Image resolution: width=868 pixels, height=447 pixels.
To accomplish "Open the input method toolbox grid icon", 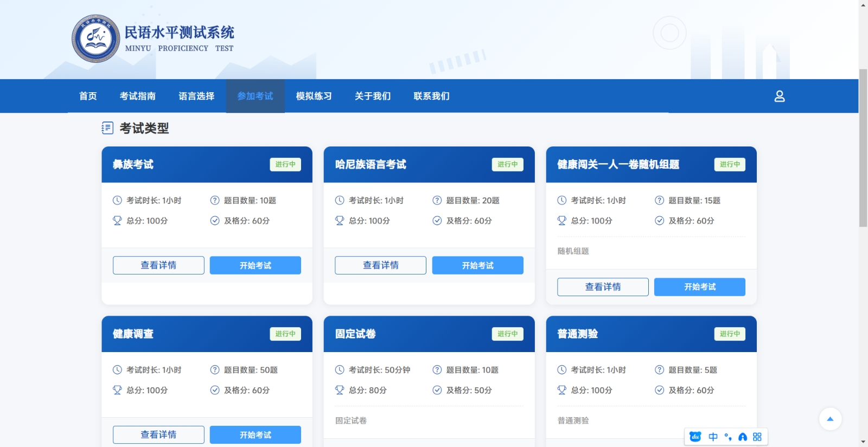I will point(757,437).
